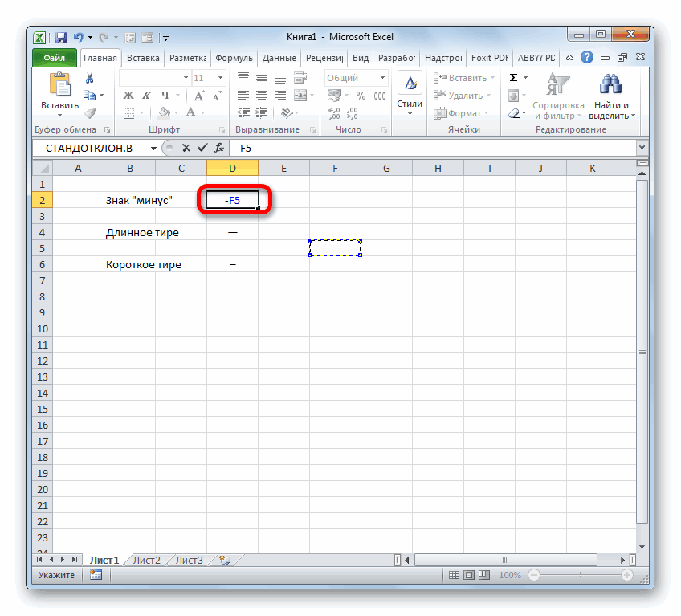
Task: Increase decimal places
Action: click(334, 113)
